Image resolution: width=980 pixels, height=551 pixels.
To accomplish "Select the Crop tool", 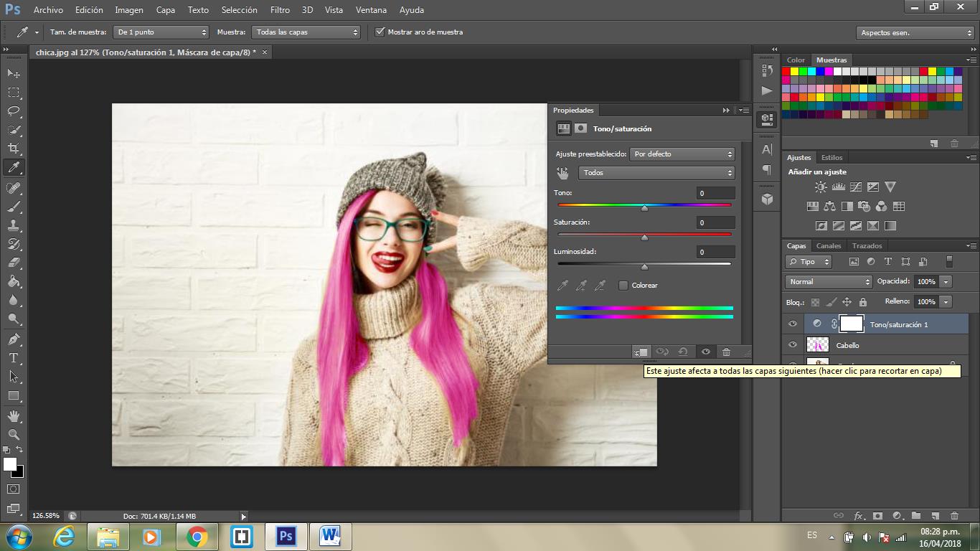I will (x=14, y=149).
